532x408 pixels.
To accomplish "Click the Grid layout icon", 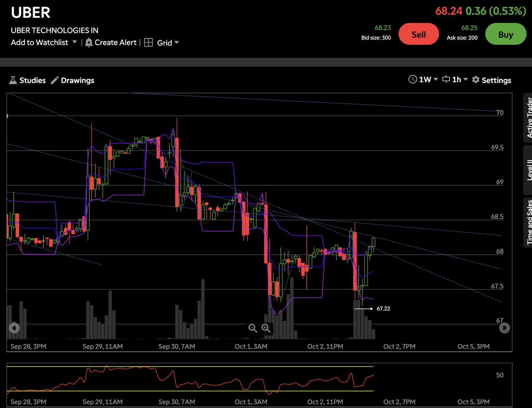I will coord(149,43).
